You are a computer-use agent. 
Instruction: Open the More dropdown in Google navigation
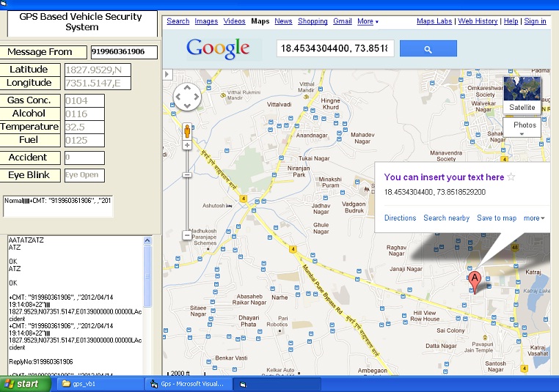[x=368, y=22]
